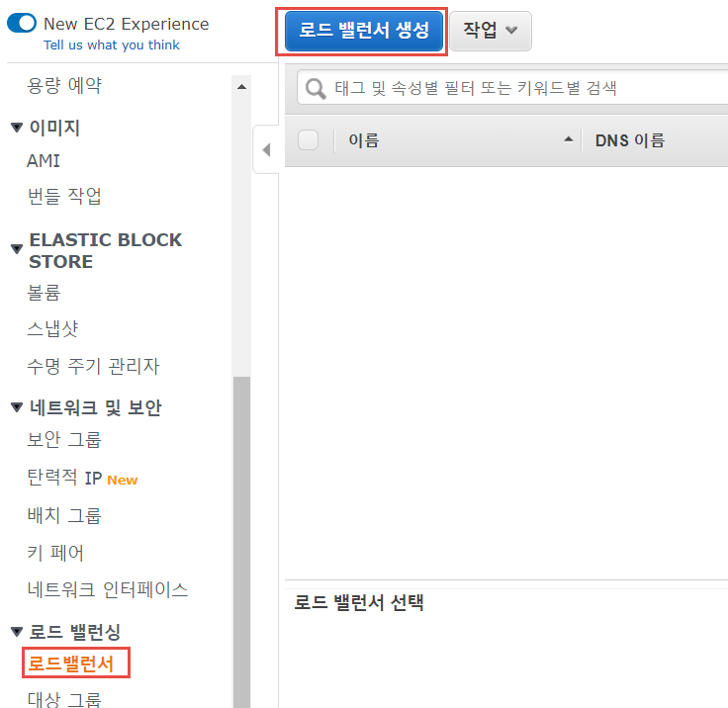Open the 작업 dropdown menu
Image resolution: width=728 pixels, height=708 pixels.
(x=491, y=31)
